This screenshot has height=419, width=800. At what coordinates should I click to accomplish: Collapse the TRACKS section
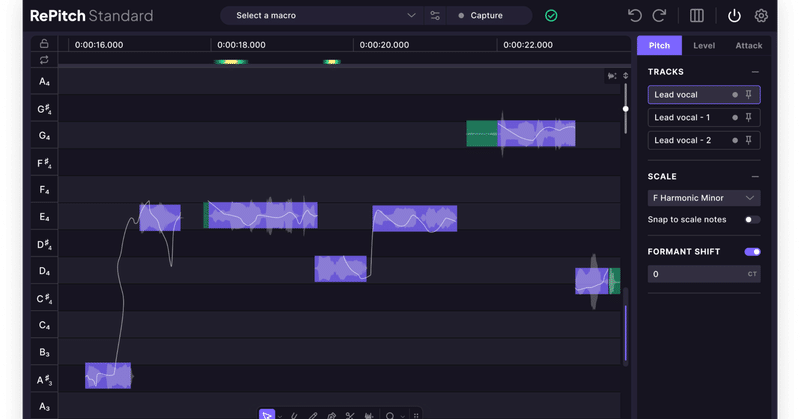coord(755,72)
